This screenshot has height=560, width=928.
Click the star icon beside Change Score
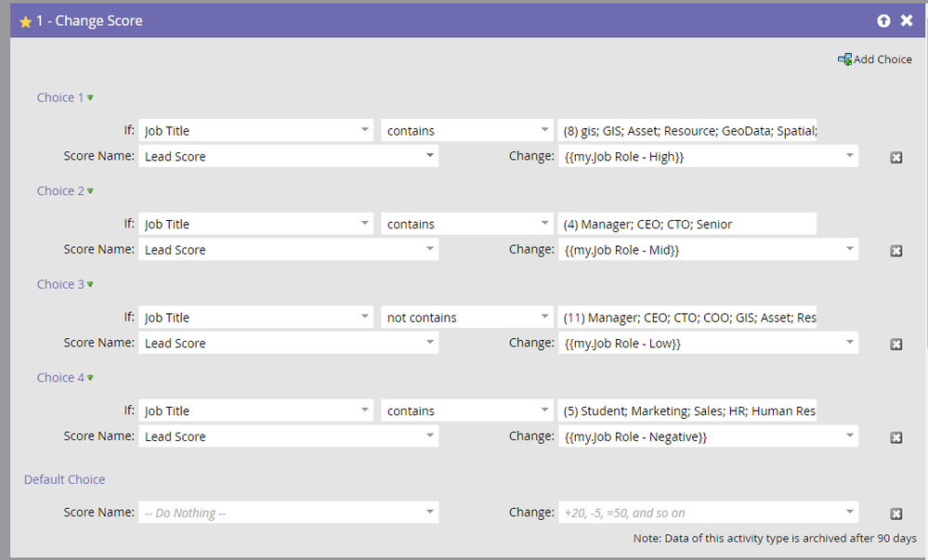click(x=25, y=21)
